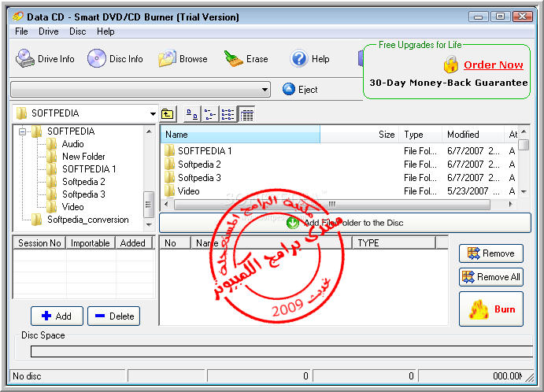544x392 pixels.
Task: Open the File menu
Action: pos(21,31)
